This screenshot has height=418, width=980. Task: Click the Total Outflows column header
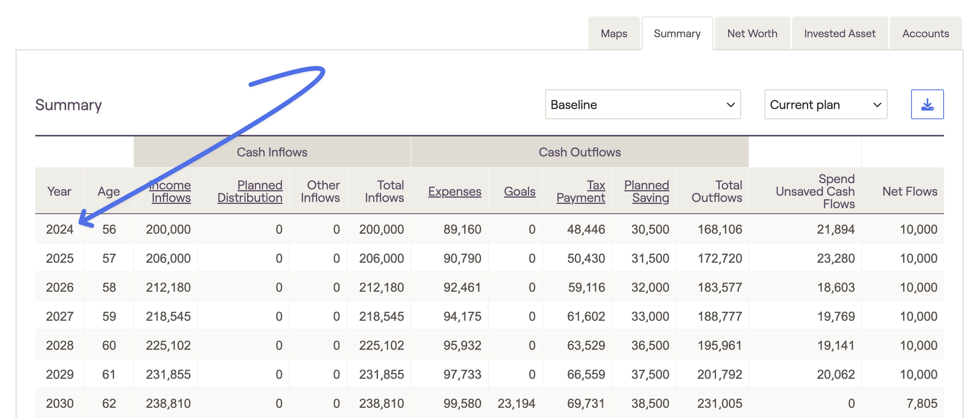coord(717,192)
